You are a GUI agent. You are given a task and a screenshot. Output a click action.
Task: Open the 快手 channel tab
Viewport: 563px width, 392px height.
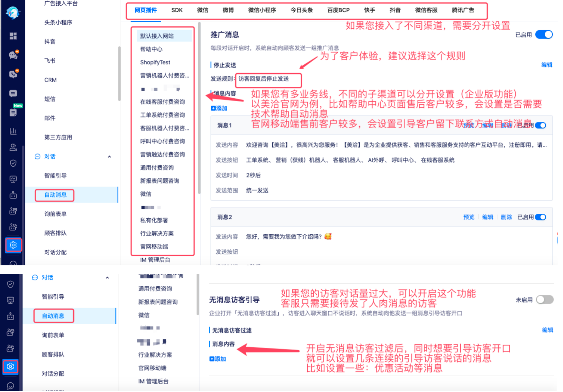point(370,10)
